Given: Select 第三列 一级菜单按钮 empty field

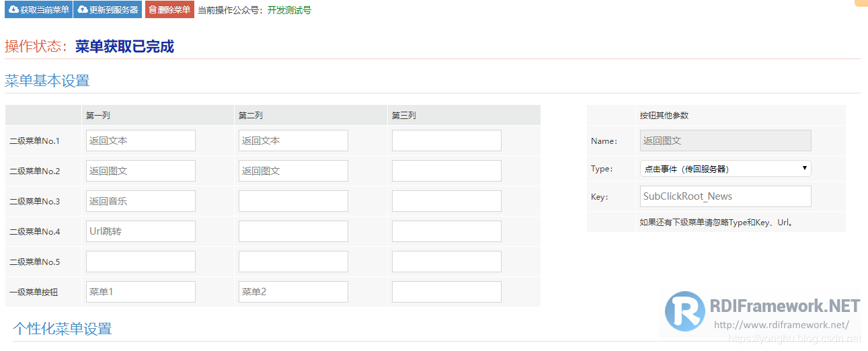Looking at the screenshot, I should [x=446, y=292].
